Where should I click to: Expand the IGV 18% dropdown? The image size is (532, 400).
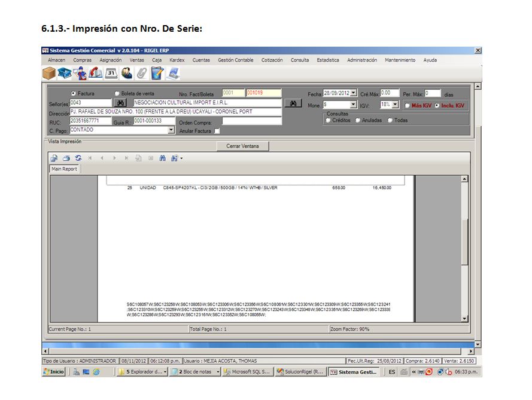(395, 105)
